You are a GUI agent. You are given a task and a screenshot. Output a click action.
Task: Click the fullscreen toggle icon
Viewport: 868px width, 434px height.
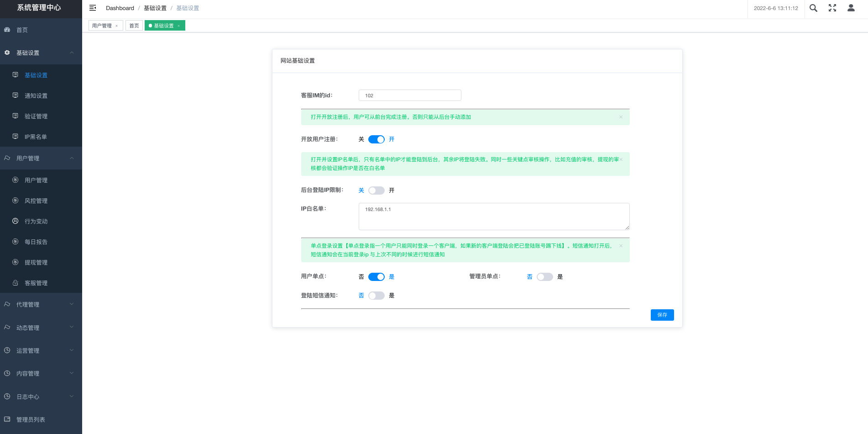(x=832, y=8)
